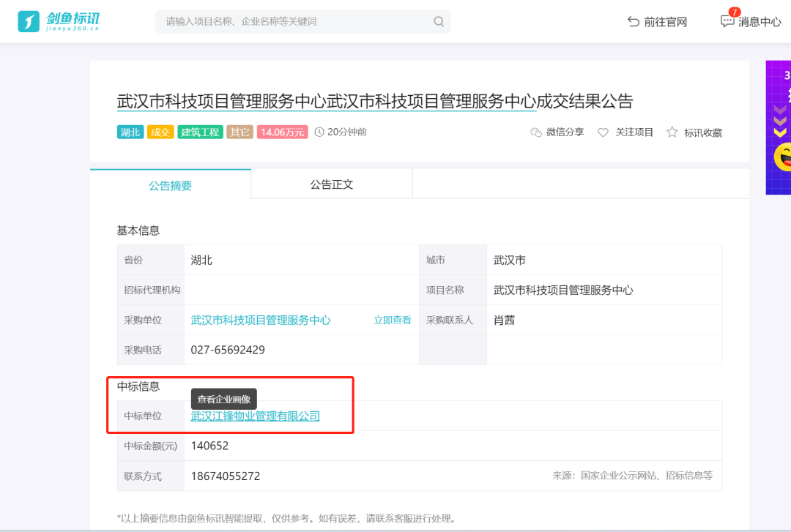Click the clock icon beside 20分钟前

[x=319, y=132]
